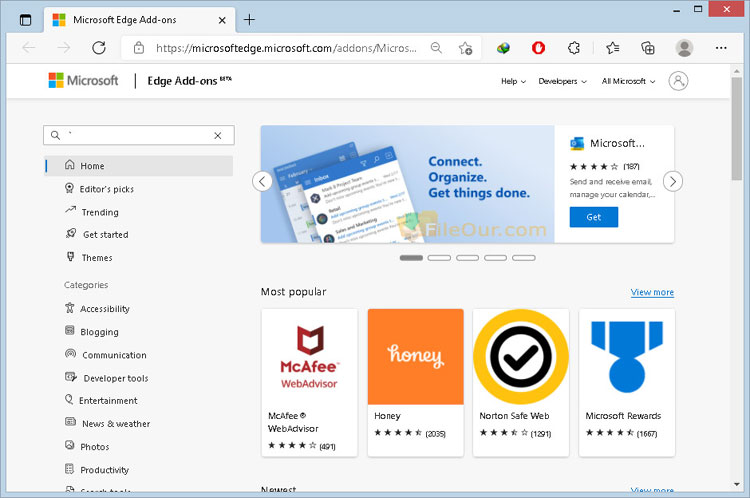This screenshot has height=498, width=750.
Task: Open the Trending section
Action: click(x=99, y=212)
